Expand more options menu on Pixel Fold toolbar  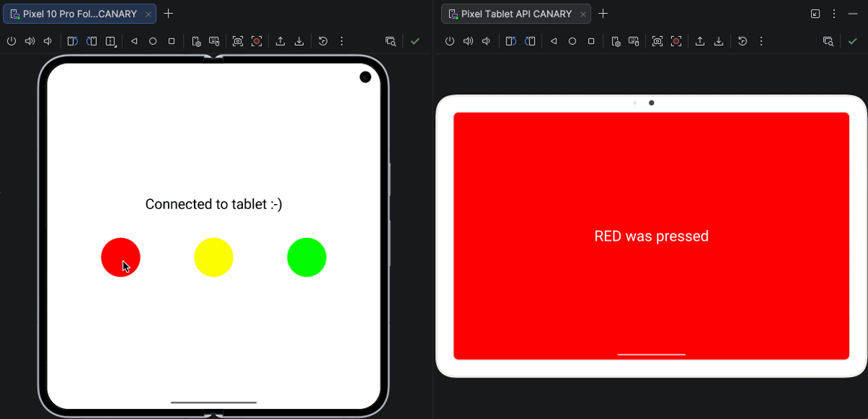[342, 41]
